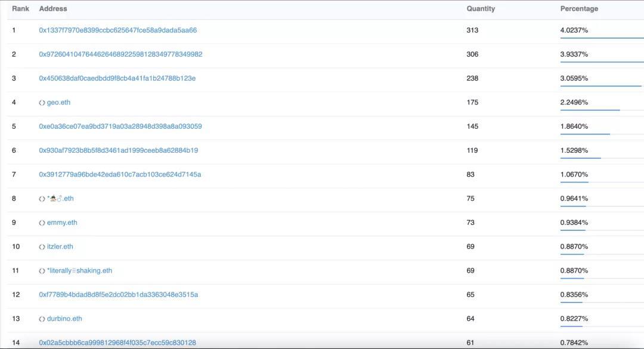The width and height of the screenshot is (644, 349).
Task: Open address 0x930af7923b8b5f...
Action: click(x=118, y=150)
